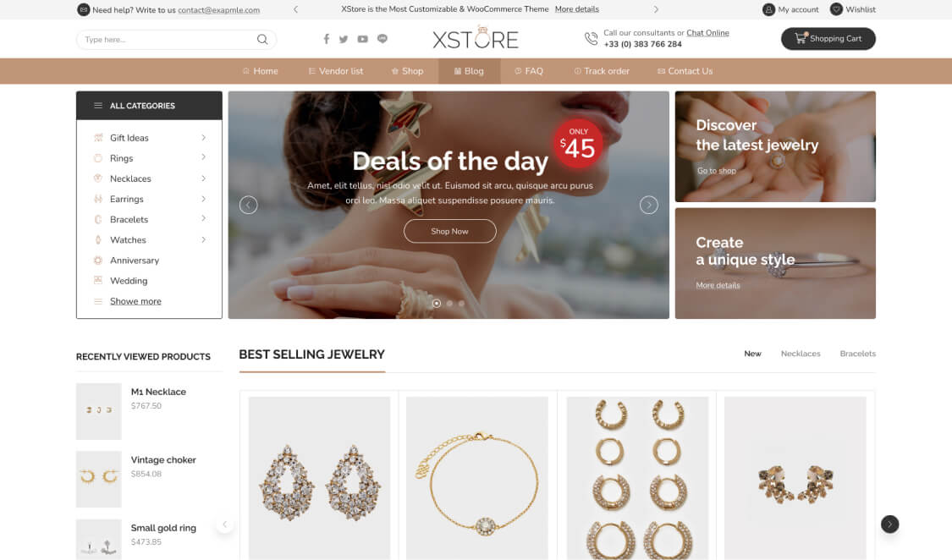Open the Facebook social icon
Viewport: 952px width, 560px height.
[326, 39]
